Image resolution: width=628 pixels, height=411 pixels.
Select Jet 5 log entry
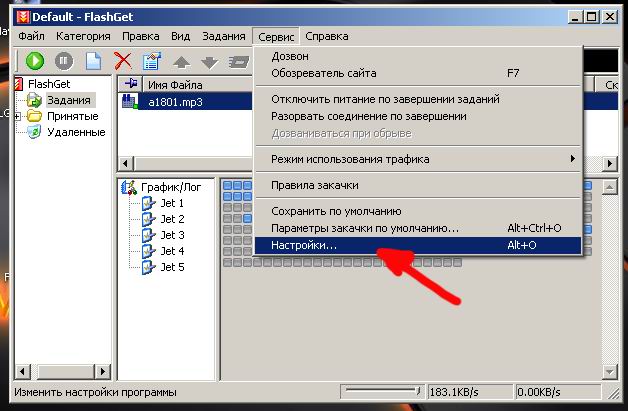172,267
